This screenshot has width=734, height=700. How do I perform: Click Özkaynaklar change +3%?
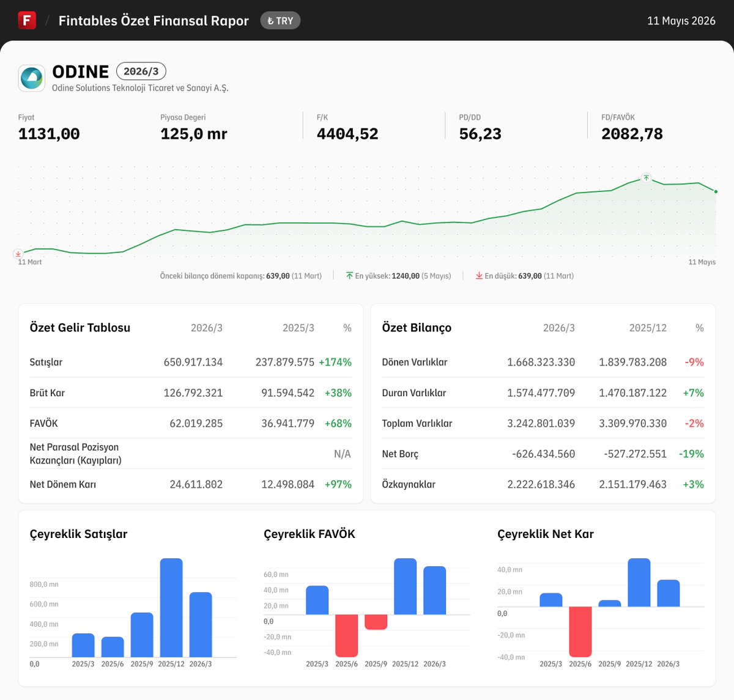pyautogui.click(x=694, y=484)
